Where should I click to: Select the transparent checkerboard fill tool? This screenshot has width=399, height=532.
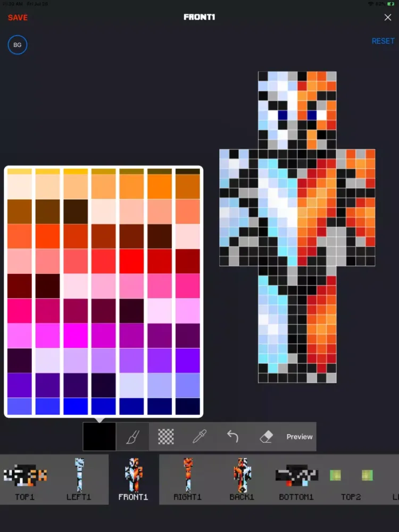pyautogui.click(x=166, y=437)
